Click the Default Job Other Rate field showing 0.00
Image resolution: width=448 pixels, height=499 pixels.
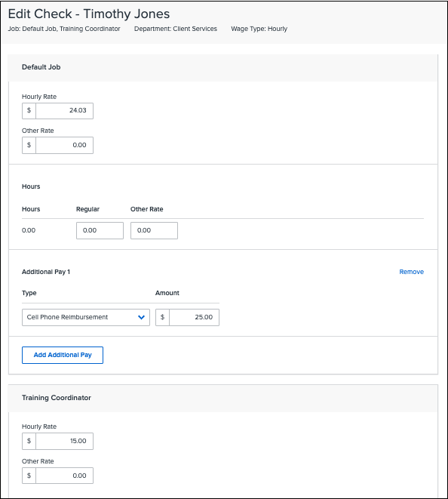pos(65,145)
